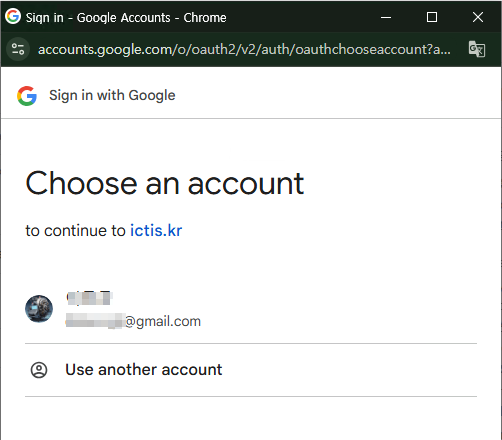Click the 'Sign in with Google' header text
Screen dimensions: 502x440
coord(112,96)
